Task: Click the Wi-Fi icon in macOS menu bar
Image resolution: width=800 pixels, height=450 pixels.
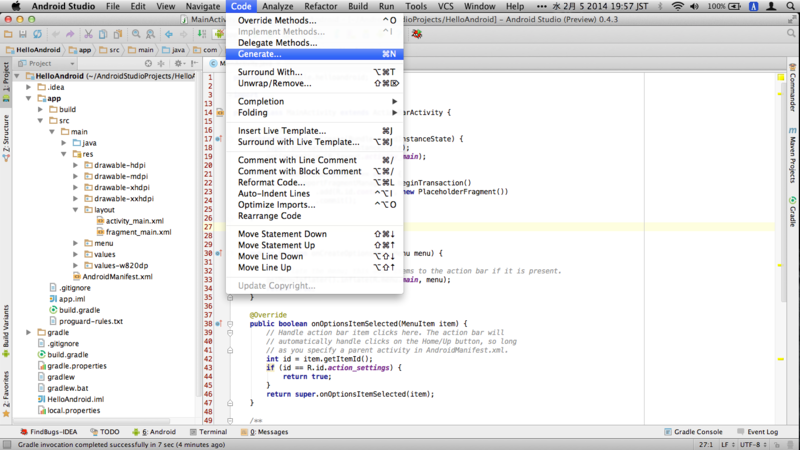Action: pyautogui.click(x=678, y=6)
